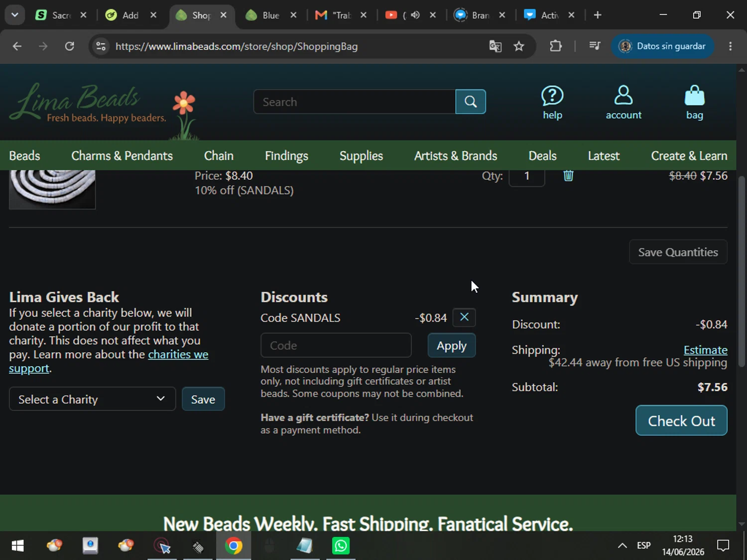This screenshot has height=560, width=747.
Task: Open the shipping Estimate link
Action: click(705, 350)
